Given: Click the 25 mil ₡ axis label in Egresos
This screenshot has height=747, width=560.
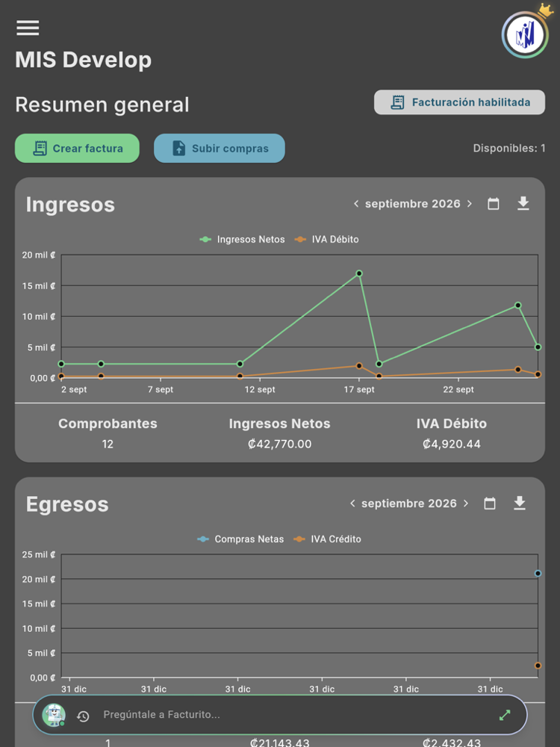Looking at the screenshot, I should coord(39,554).
